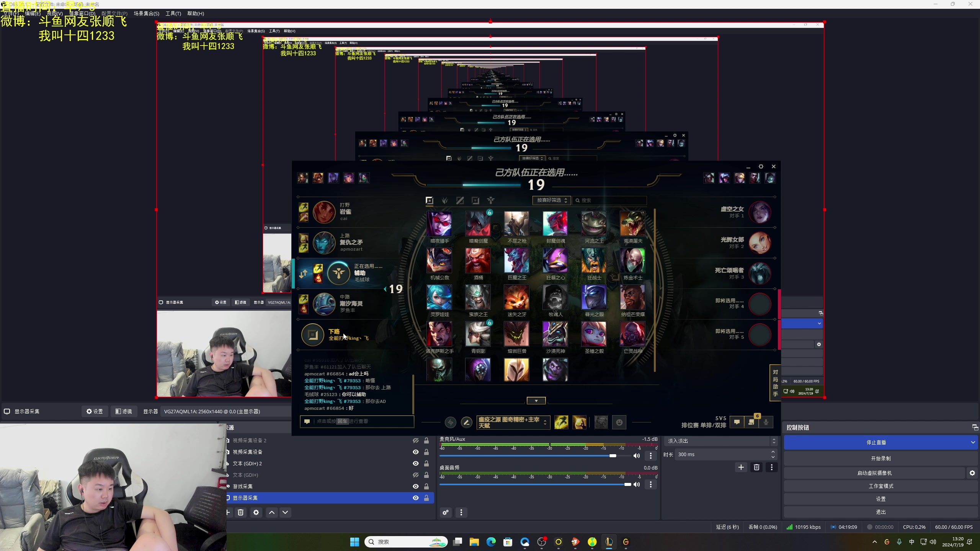Viewport: 980px width, 551px height.
Task: Unlock the 显示器采集 source lock
Action: (426, 498)
